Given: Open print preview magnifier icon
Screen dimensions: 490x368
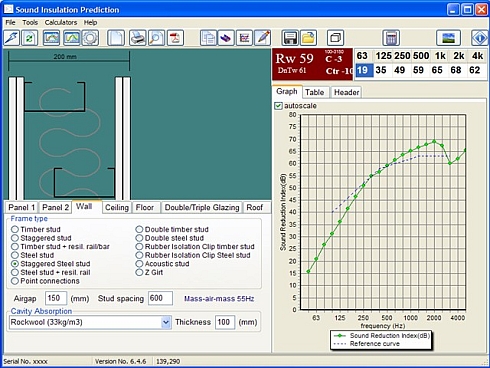Looking at the screenshot, I should pyautogui.click(x=156, y=38).
